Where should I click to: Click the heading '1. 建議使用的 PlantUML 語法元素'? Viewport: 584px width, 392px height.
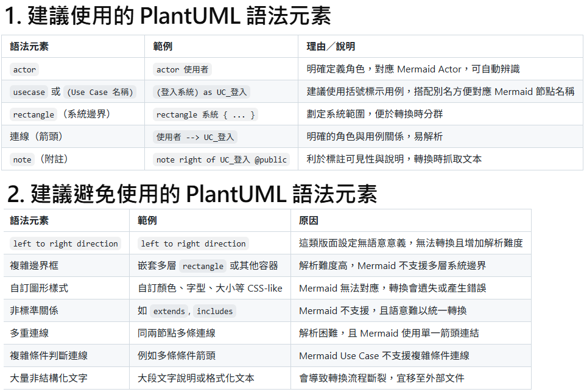tap(168, 16)
